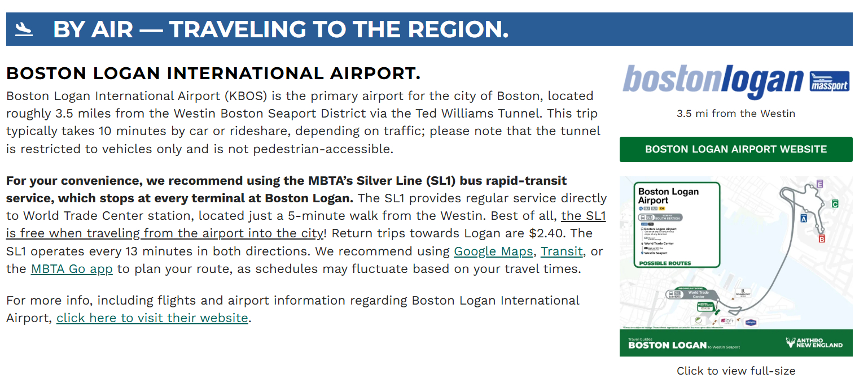Click the "Click to view full-size" caption
868x391 pixels.
point(735,371)
